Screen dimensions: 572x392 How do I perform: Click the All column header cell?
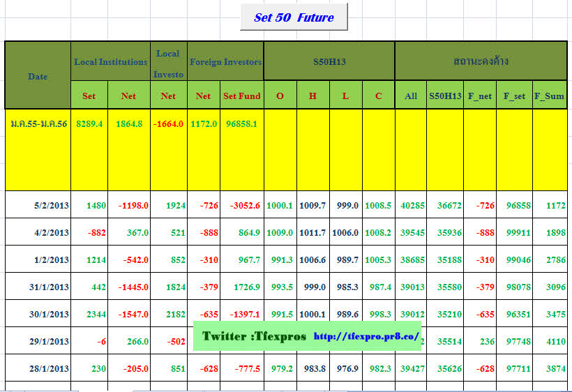411,96
